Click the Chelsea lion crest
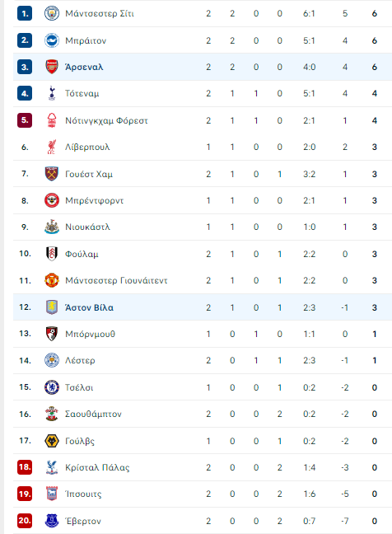The width and height of the screenshot is (392, 534). click(x=52, y=387)
